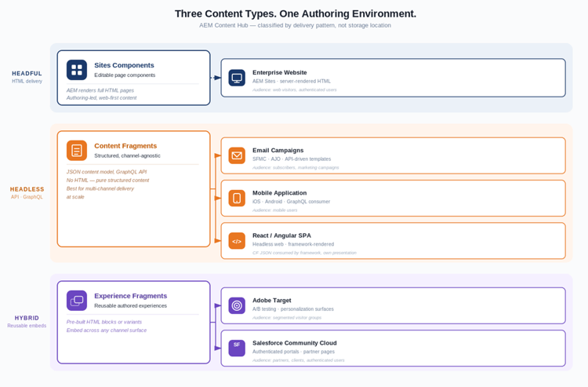Click 'AEM Sites · server-rendered HTML' text
This screenshot has width=588, height=387.
tap(292, 81)
